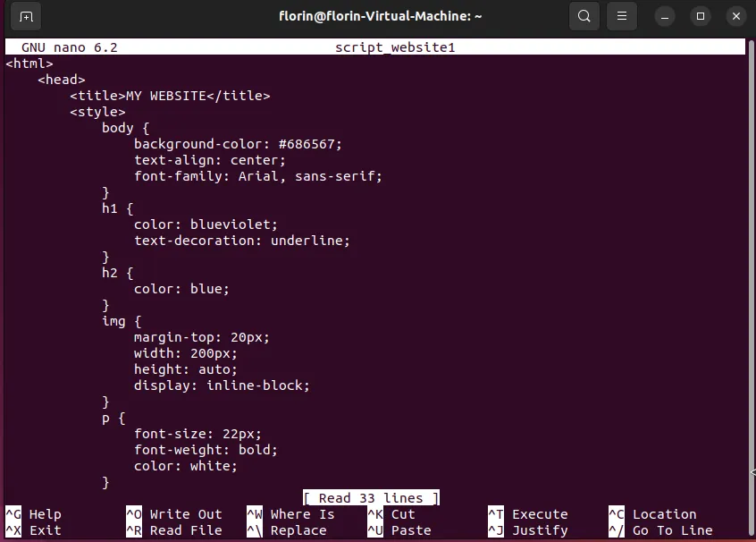Click the new tab icon in title bar
Viewport: 756px width, 542px height.
pos(26,16)
